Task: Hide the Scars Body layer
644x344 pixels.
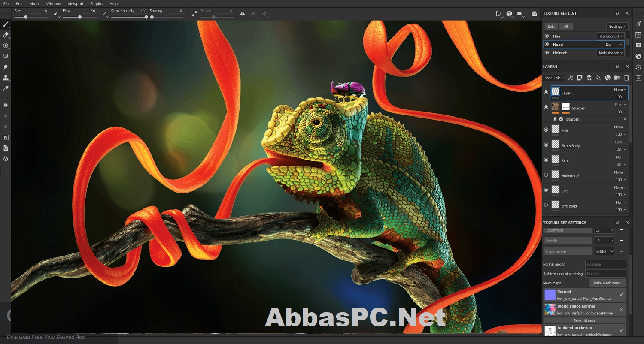Action: coord(546,145)
